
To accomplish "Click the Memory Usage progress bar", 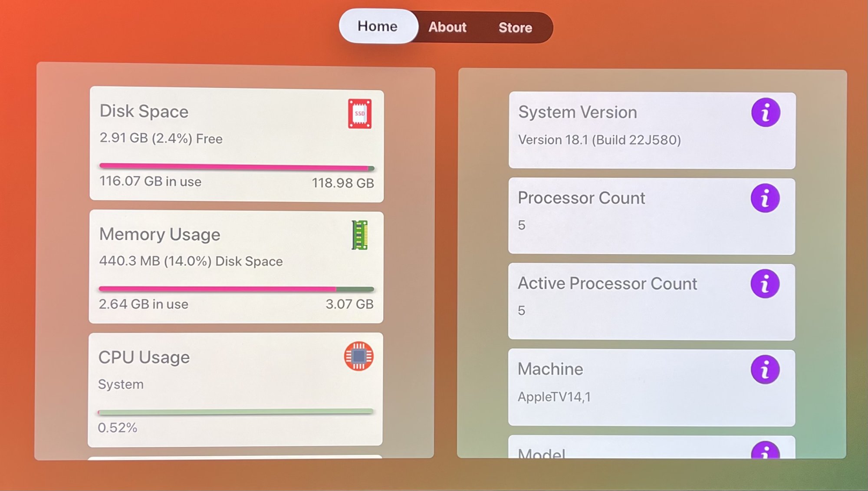I will point(236,289).
